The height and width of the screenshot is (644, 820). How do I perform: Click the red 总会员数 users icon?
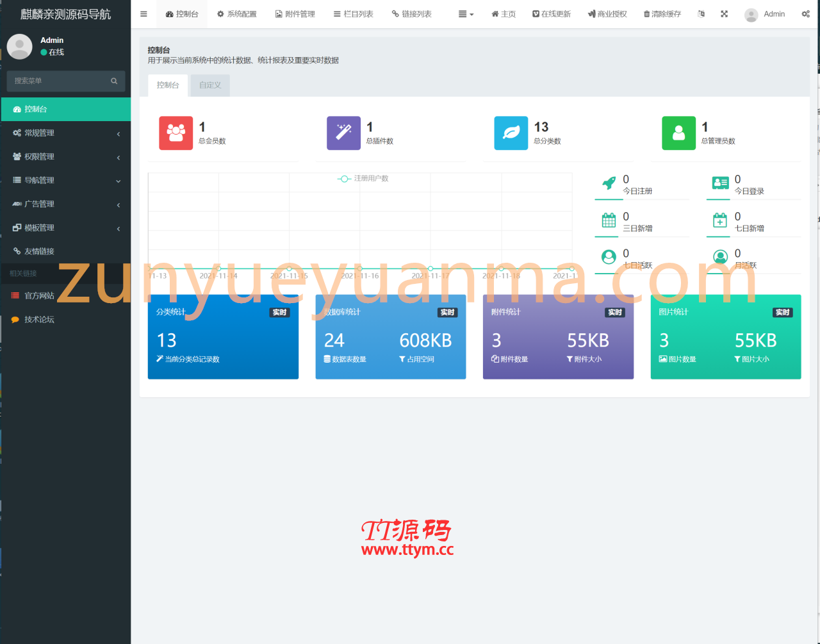[176, 133]
